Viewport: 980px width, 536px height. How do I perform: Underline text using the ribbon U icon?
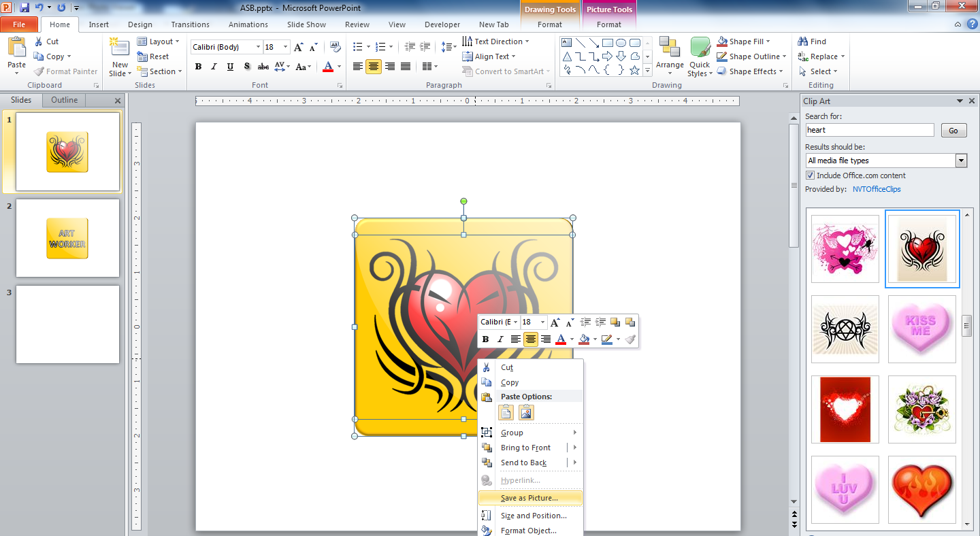pos(230,67)
